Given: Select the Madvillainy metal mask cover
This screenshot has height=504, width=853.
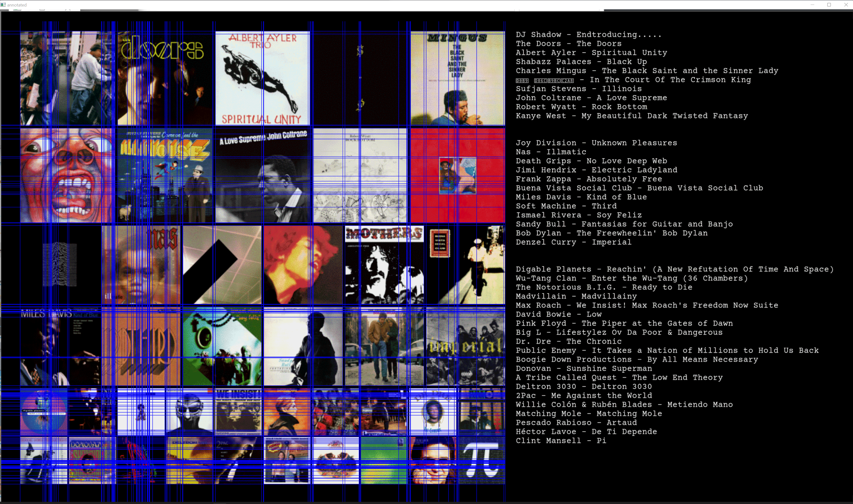Looking at the screenshot, I should pyautogui.click(x=189, y=412).
